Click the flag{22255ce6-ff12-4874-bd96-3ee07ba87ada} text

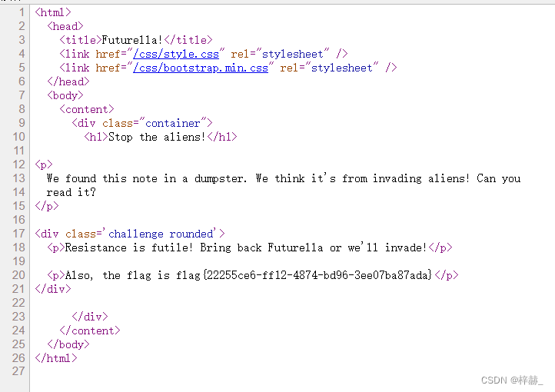(304, 275)
